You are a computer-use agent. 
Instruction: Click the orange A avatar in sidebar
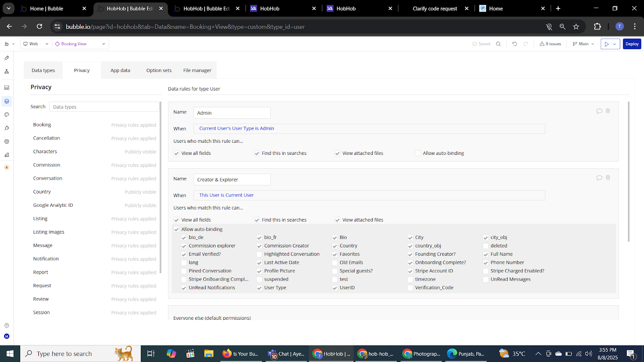click(7, 167)
